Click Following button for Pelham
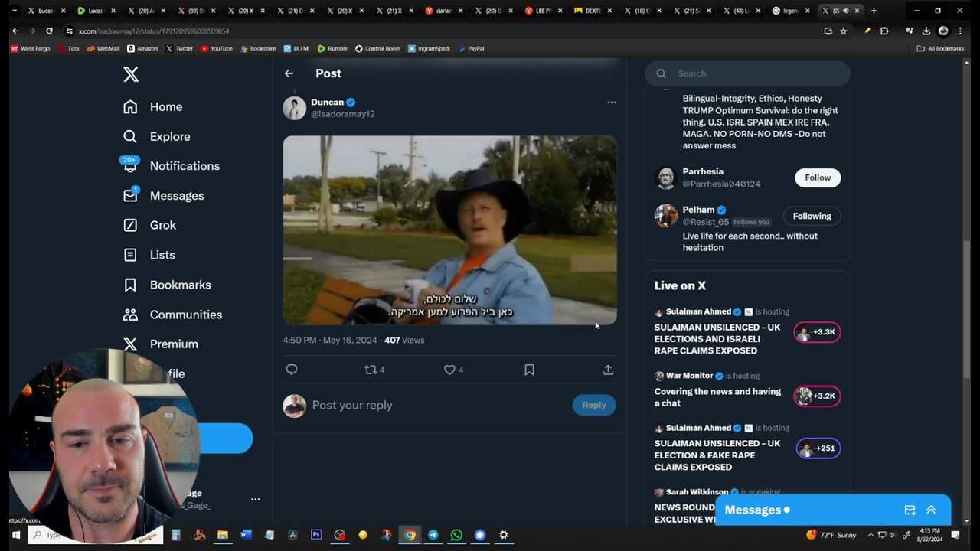 click(812, 216)
